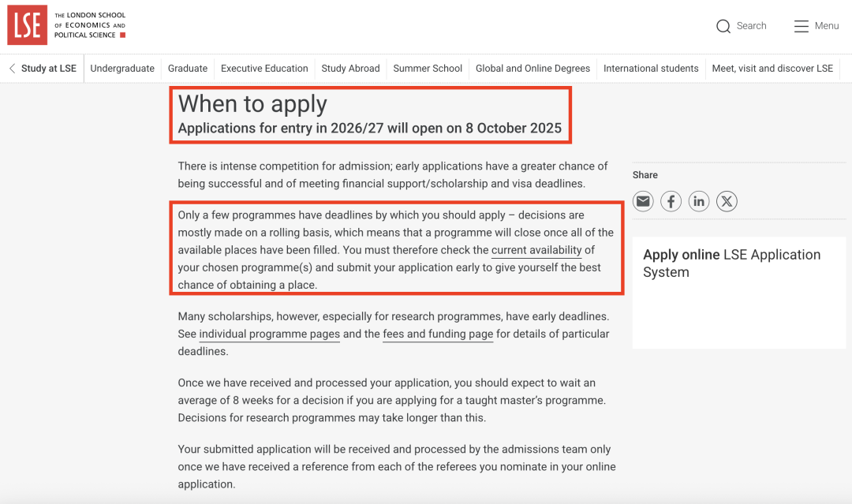Share the page via email icon
This screenshot has width=852, height=504.
point(643,202)
